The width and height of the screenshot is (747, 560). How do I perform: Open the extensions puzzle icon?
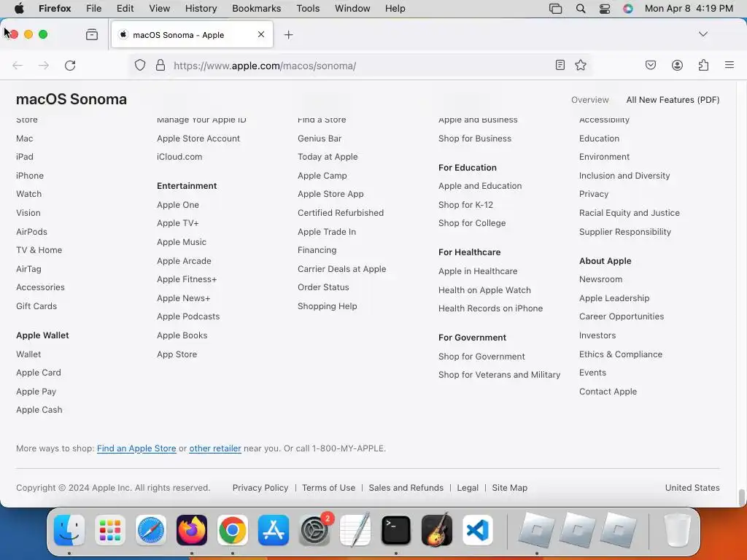[703, 65]
